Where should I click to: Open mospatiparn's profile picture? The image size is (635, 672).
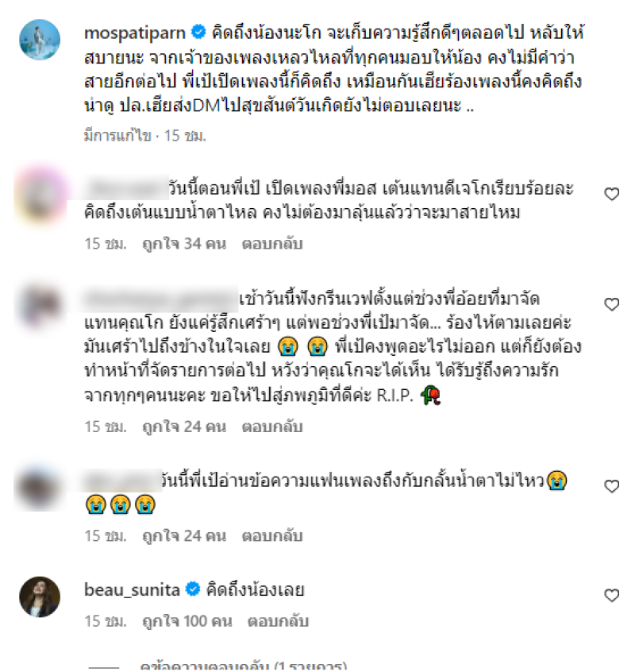click(40, 40)
